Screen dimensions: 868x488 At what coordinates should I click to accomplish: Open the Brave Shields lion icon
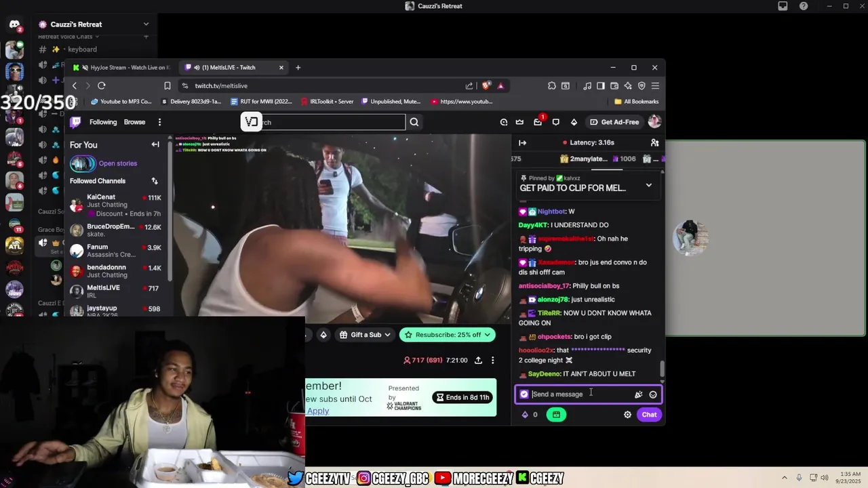click(x=486, y=86)
